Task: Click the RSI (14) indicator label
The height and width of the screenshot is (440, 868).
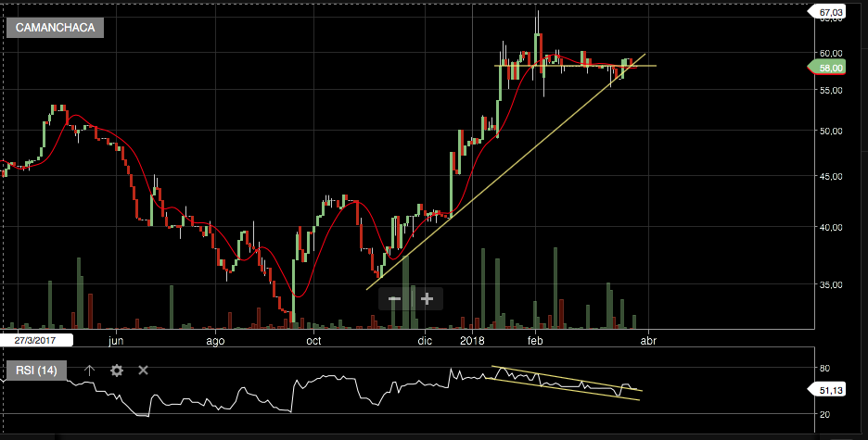Action: [x=36, y=371]
